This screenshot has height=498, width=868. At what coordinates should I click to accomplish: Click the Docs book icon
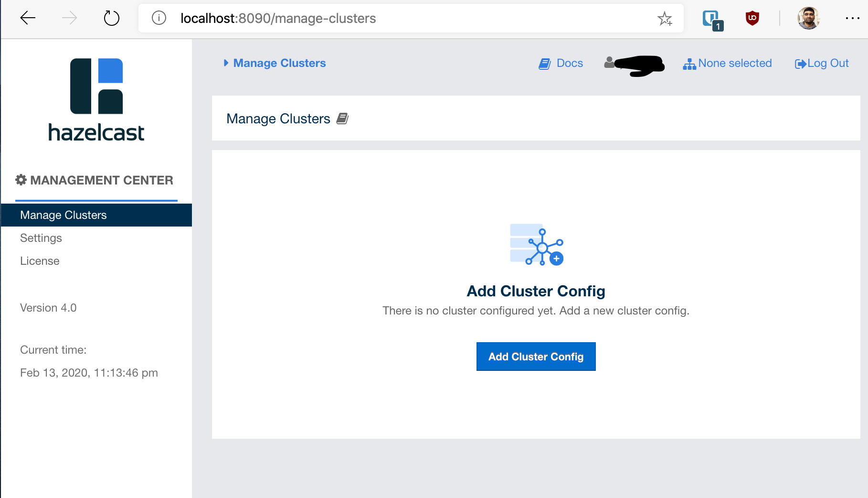point(545,64)
